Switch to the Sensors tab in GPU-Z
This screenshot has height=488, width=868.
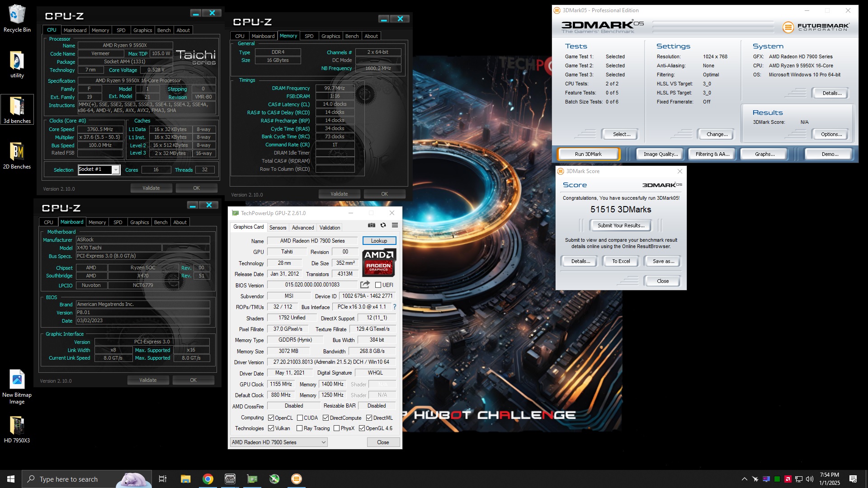[x=278, y=228]
